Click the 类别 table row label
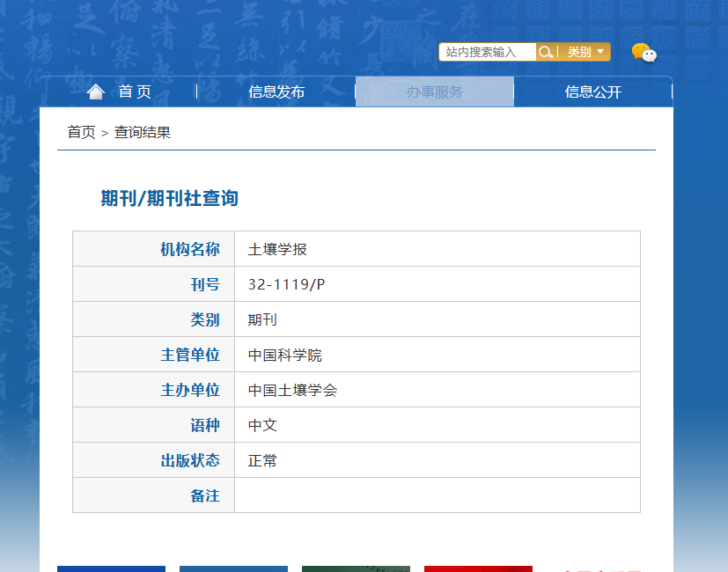Screen dimensions: 728x572 pos(205,319)
